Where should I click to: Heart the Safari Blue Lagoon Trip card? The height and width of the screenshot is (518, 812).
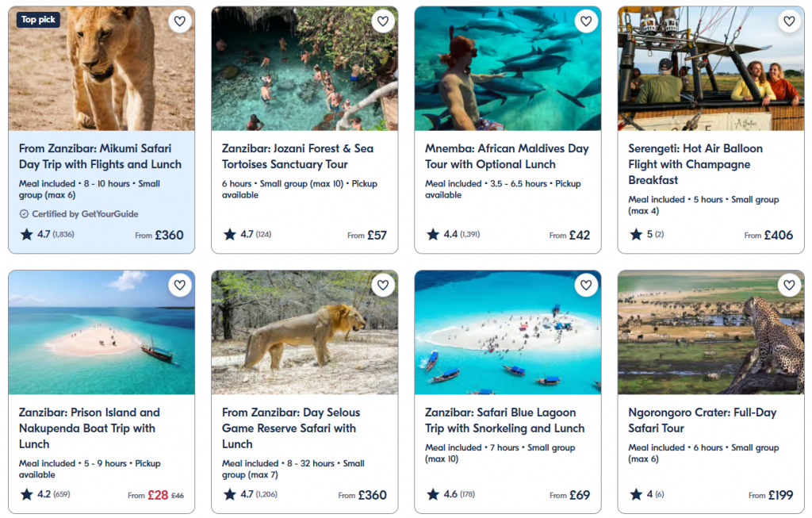coord(586,286)
